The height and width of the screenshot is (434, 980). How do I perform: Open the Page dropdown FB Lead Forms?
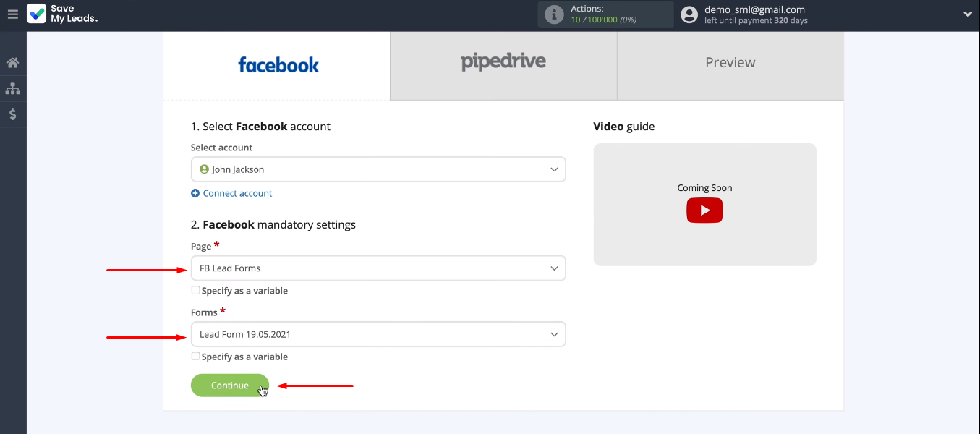coord(378,268)
